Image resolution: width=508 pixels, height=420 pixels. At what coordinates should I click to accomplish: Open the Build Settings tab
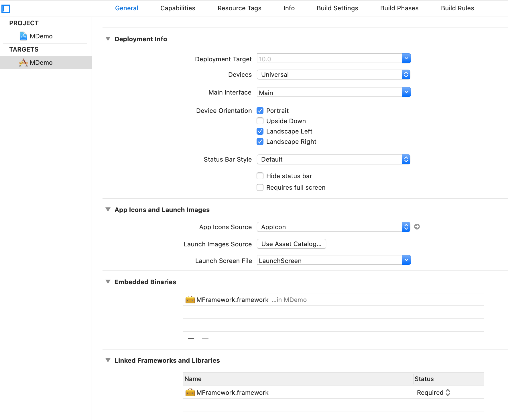[337, 8]
